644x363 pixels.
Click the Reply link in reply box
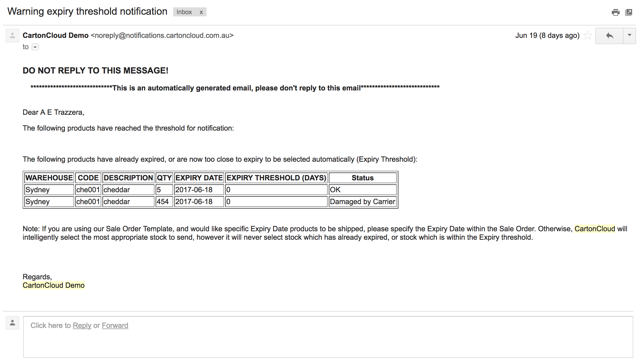click(82, 326)
